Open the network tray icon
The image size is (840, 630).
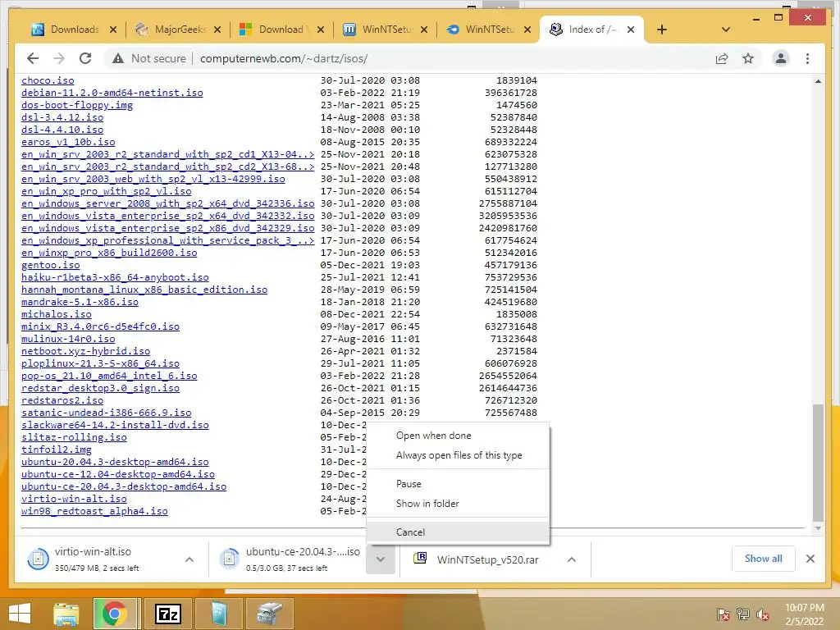743,614
